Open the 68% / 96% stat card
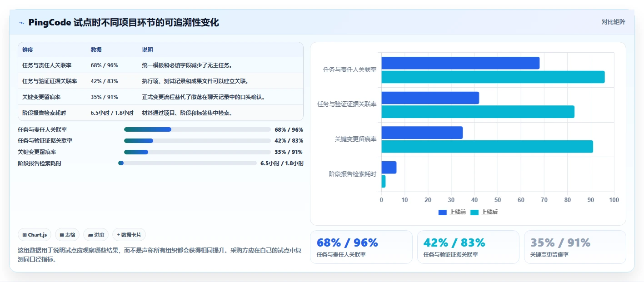The image size is (644, 282). pos(361,247)
